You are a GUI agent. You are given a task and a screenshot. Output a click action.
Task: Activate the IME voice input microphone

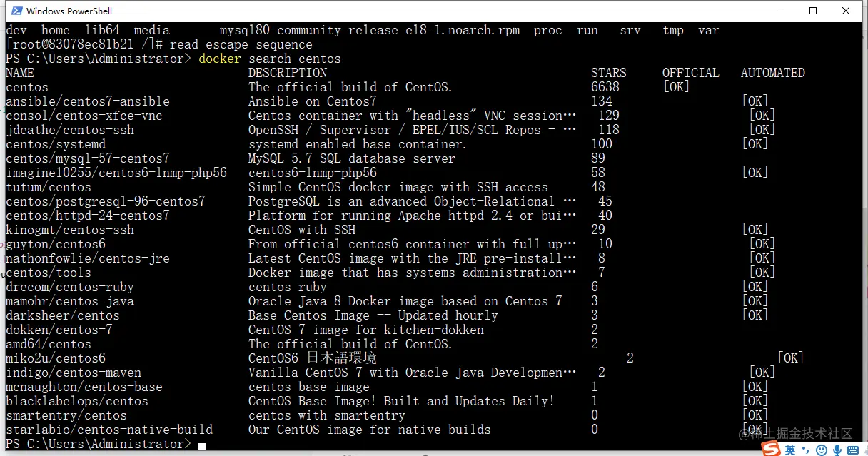pyautogui.click(x=837, y=450)
